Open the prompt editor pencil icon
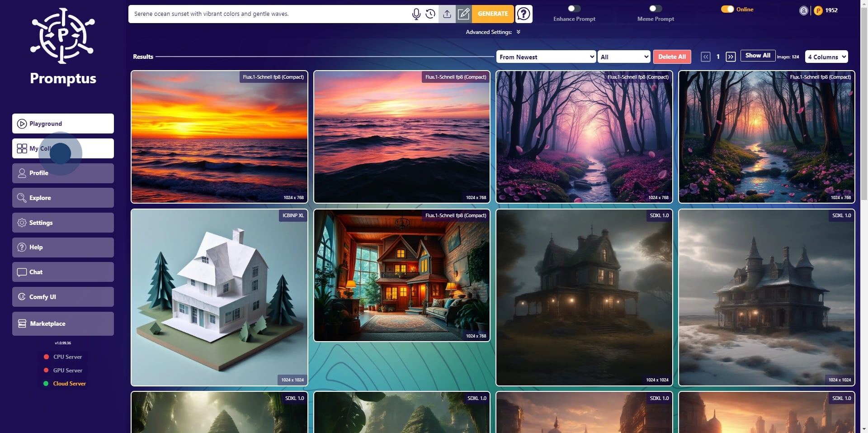The image size is (868, 433). click(x=464, y=14)
